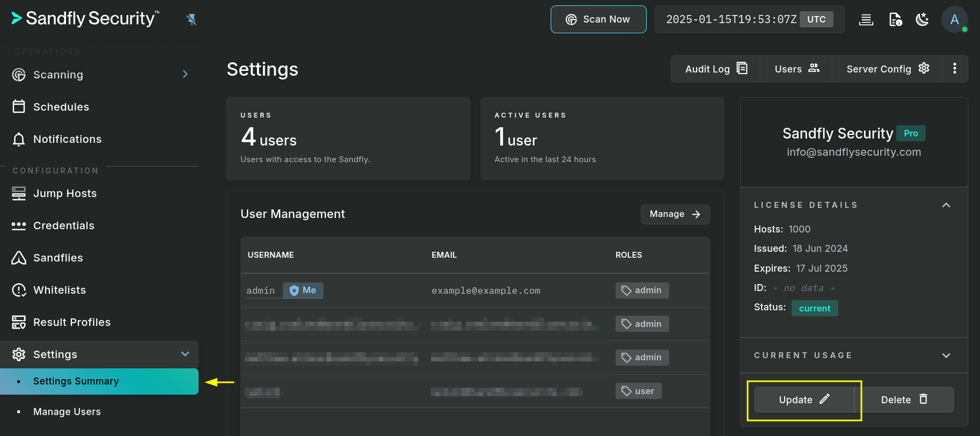The width and height of the screenshot is (980, 436).
Task: Click the Credentials asterisk icon
Action: [x=19, y=226]
